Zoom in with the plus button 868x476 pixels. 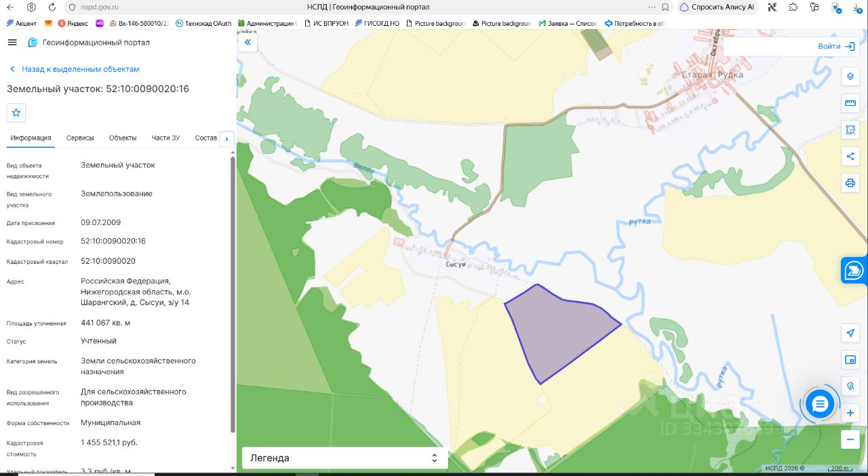(x=850, y=413)
